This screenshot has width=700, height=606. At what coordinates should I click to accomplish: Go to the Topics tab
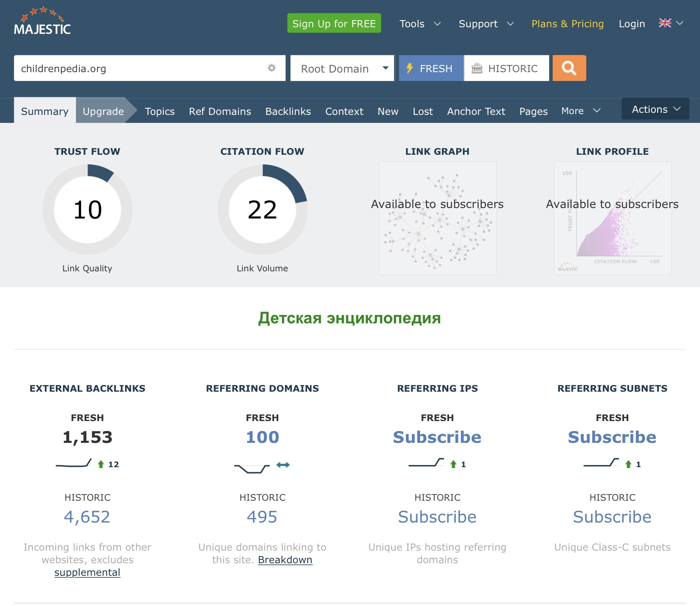(x=159, y=111)
